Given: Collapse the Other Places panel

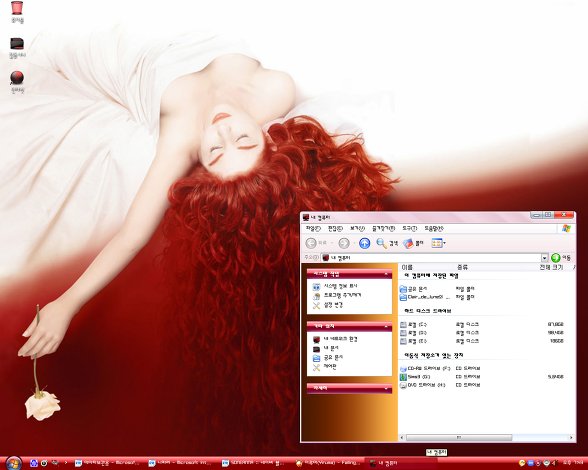Looking at the screenshot, I should [x=386, y=327].
